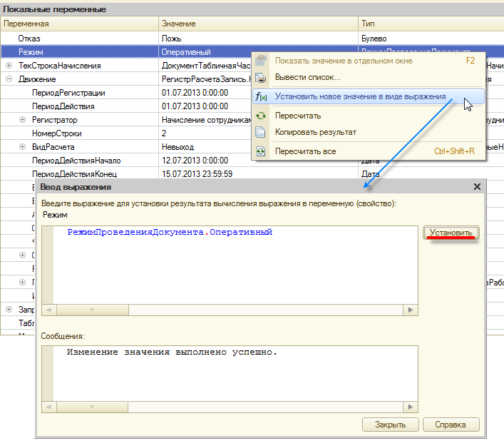Viewport: 504px width, 441px height.
Task: Expand the Регистратор node
Action: click(23, 120)
